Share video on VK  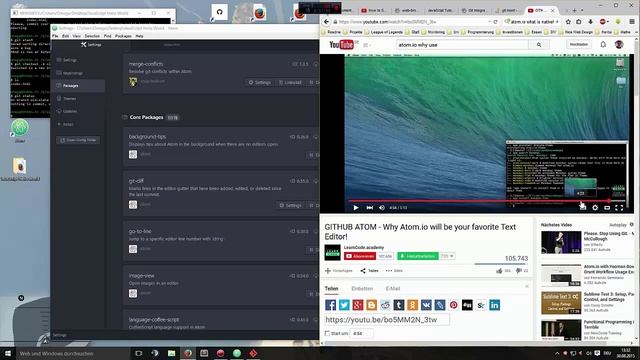pyautogui.click(x=426, y=305)
